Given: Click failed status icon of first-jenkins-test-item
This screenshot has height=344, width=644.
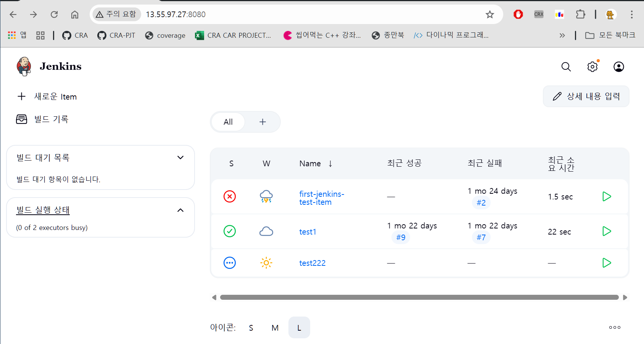Looking at the screenshot, I should pyautogui.click(x=230, y=196).
